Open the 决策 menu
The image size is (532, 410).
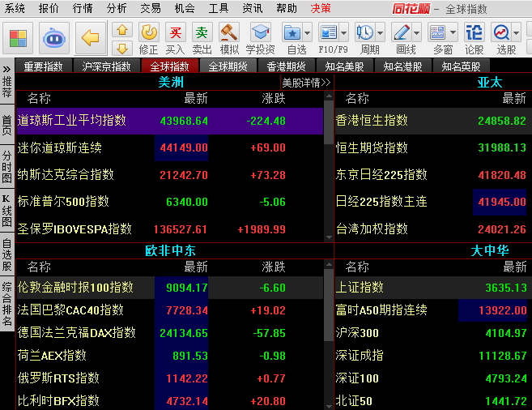[x=321, y=8]
